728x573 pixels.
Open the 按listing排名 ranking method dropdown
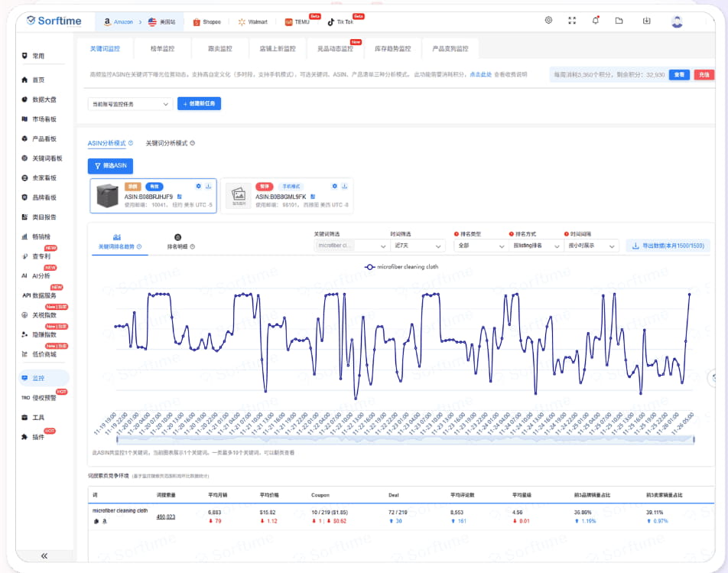[535, 246]
